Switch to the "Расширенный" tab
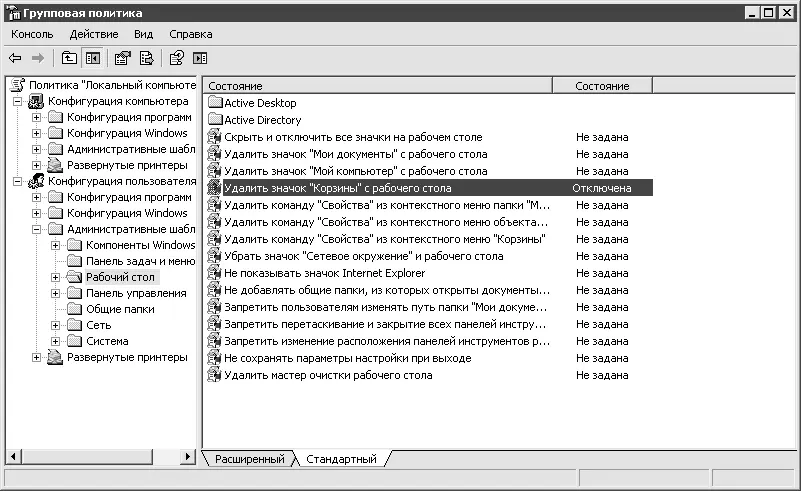This screenshot has width=801, height=491. 249,459
